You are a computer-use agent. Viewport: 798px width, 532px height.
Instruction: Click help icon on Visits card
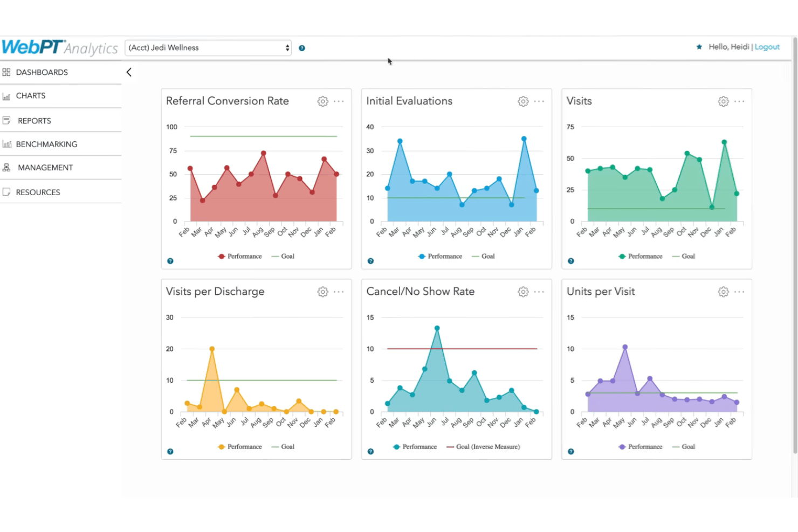click(x=571, y=261)
